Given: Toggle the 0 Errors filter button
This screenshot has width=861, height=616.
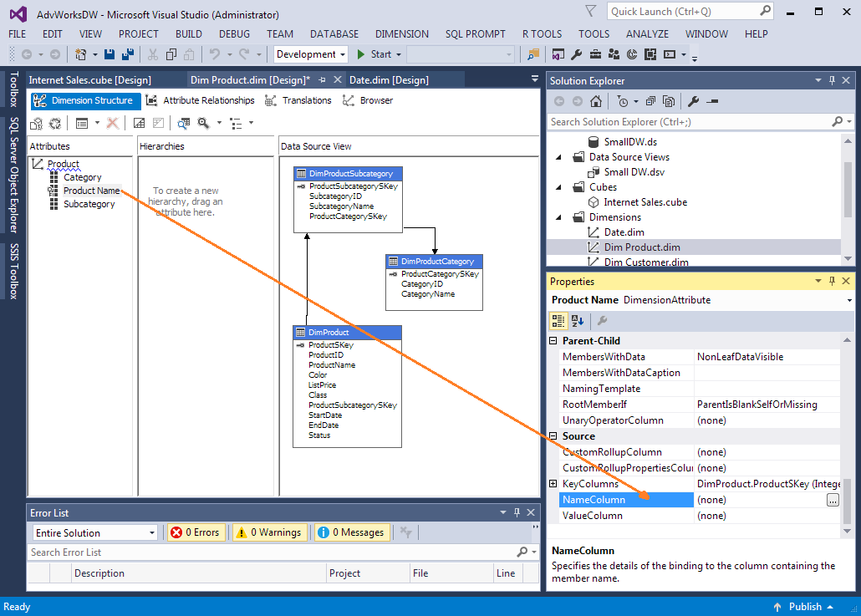Looking at the screenshot, I should tap(196, 532).
